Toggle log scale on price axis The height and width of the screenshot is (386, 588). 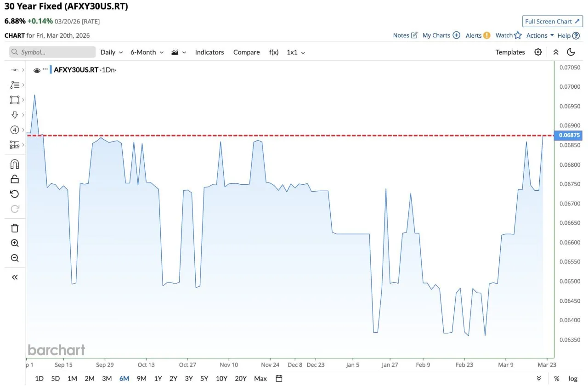(573, 379)
